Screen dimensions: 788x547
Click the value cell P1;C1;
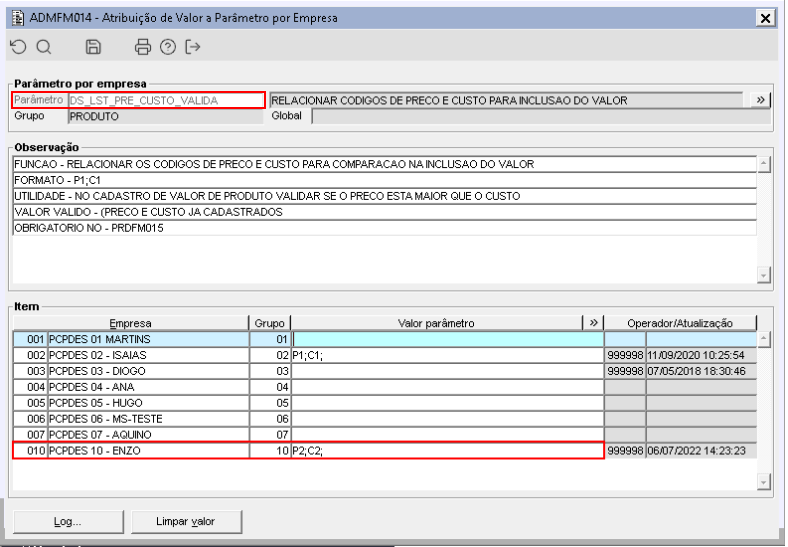(x=447, y=355)
